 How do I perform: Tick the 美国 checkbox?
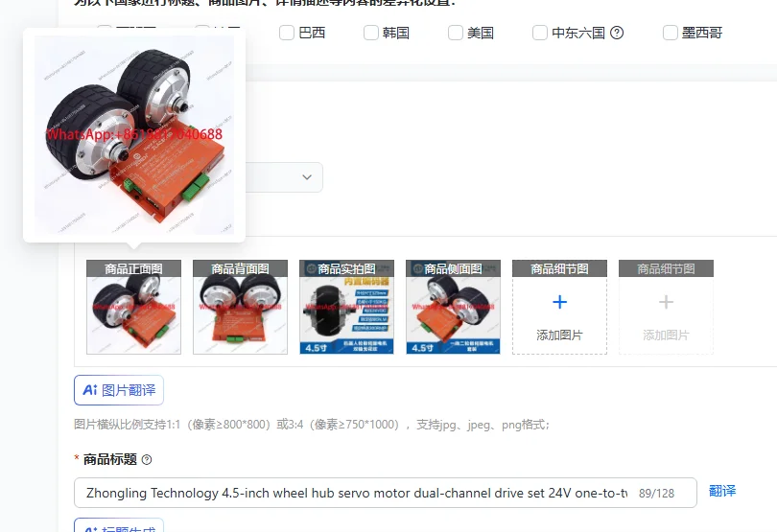click(455, 33)
